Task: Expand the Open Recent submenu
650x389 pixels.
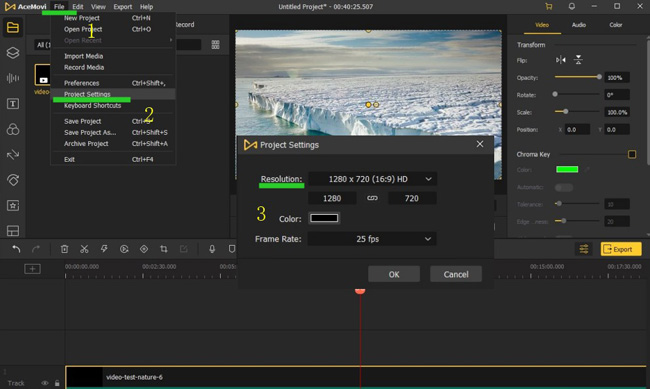Action: click(113, 40)
